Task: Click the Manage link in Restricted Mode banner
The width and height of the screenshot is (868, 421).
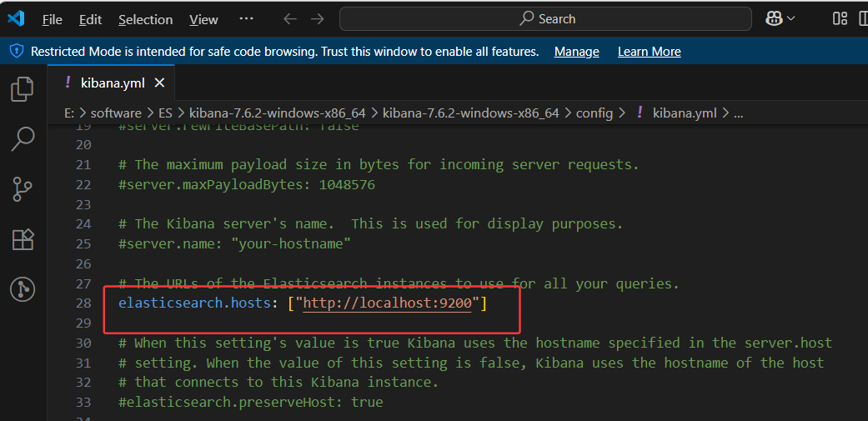Action: point(576,52)
